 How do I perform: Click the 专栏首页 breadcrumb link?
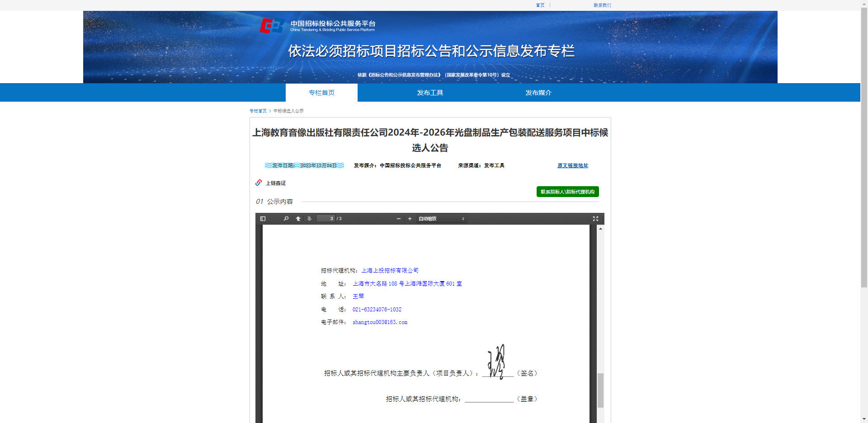pos(258,111)
